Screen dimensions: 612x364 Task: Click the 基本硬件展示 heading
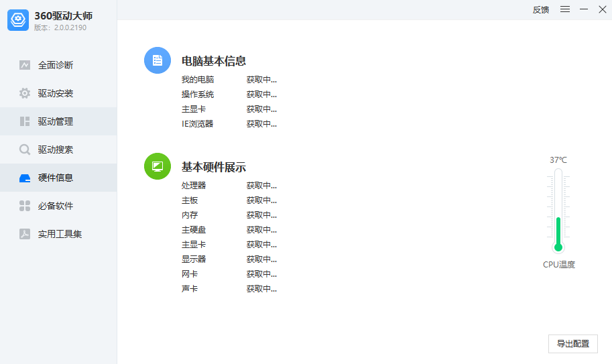coord(214,167)
